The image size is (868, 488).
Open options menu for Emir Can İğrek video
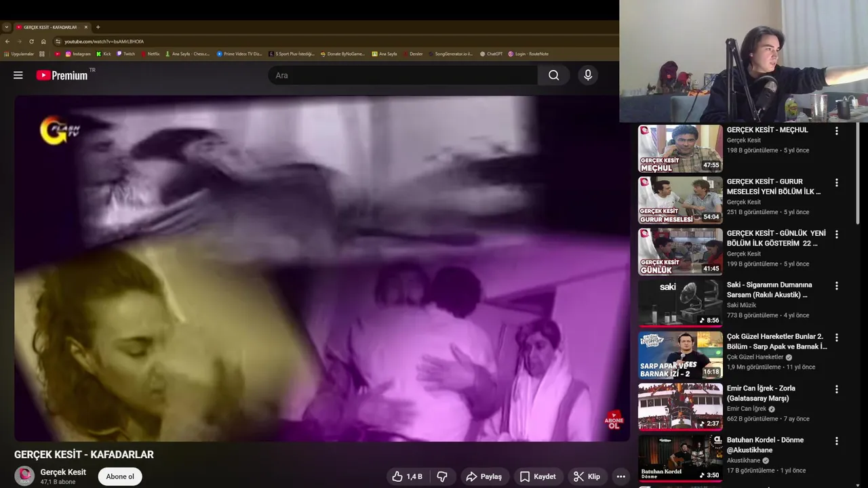click(x=836, y=389)
